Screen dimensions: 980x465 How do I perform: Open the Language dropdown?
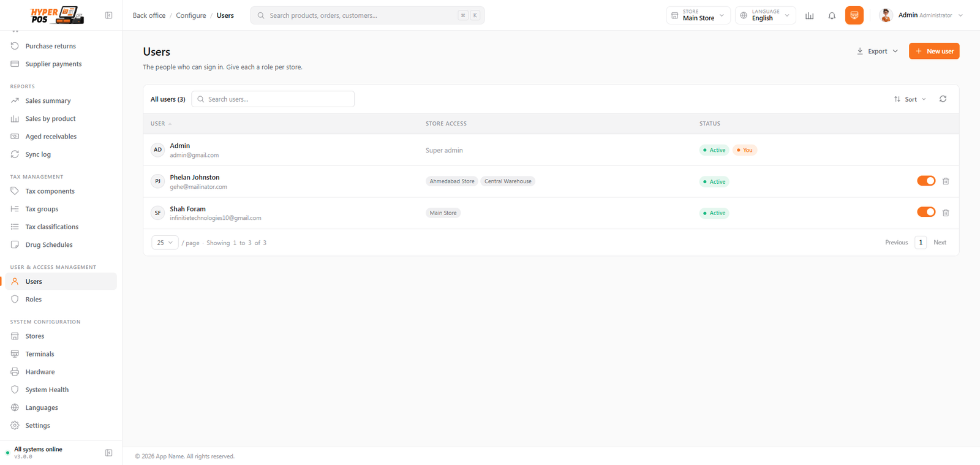coord(766,15)
